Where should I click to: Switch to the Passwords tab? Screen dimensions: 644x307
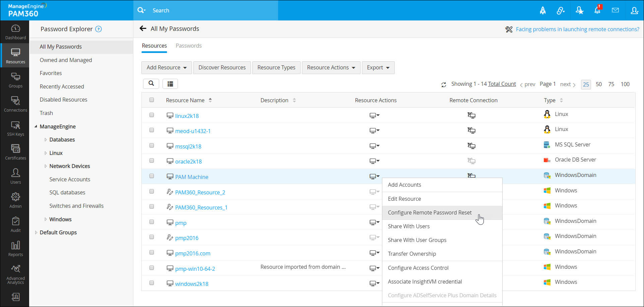click(x=189, y=46)
